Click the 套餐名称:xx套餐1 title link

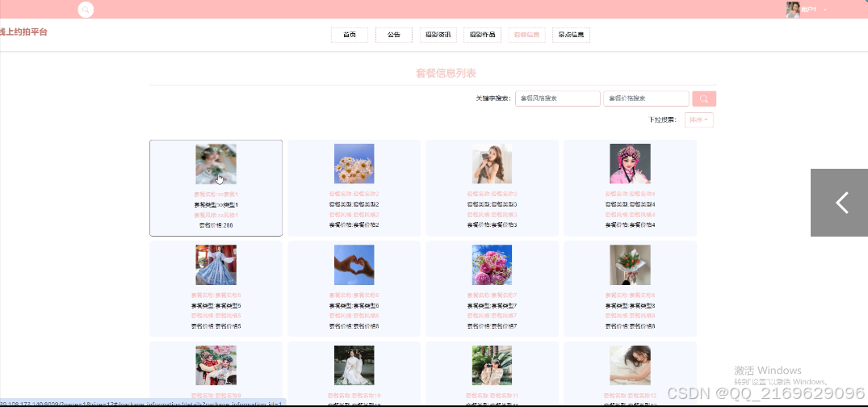click(x=216, y=195)
